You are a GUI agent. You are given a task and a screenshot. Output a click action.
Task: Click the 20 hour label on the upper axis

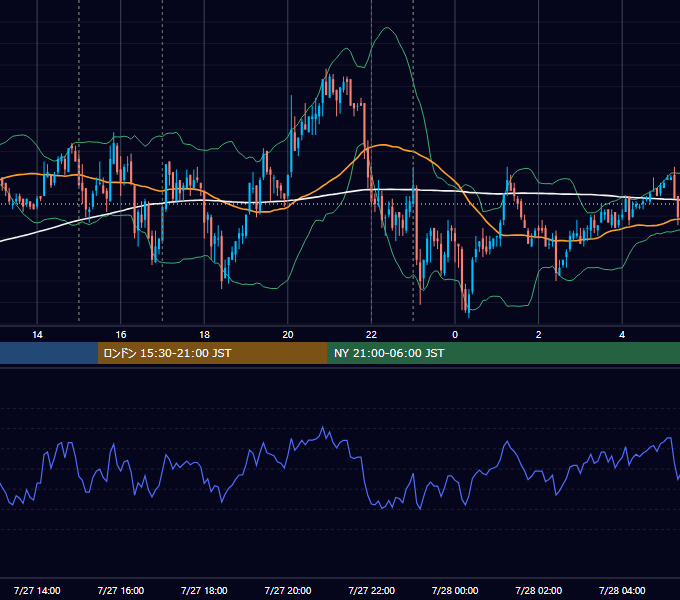pyautogui.click(x=288, y=335)
